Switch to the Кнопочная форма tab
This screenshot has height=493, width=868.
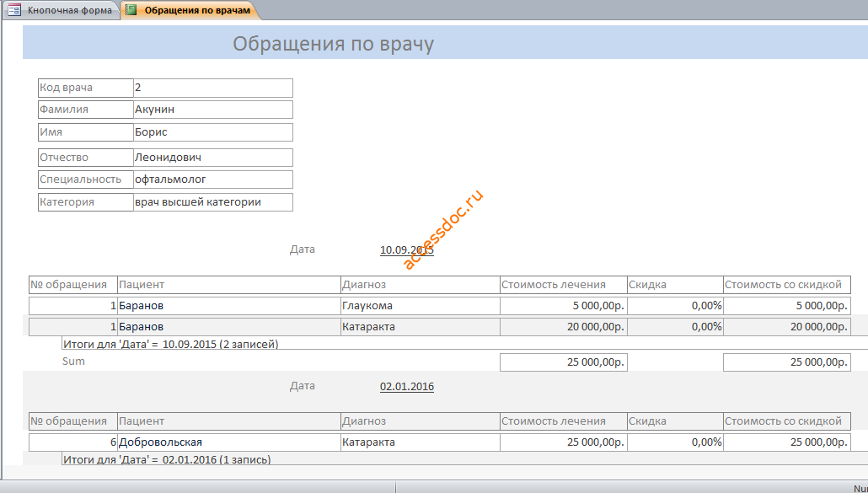61,10
